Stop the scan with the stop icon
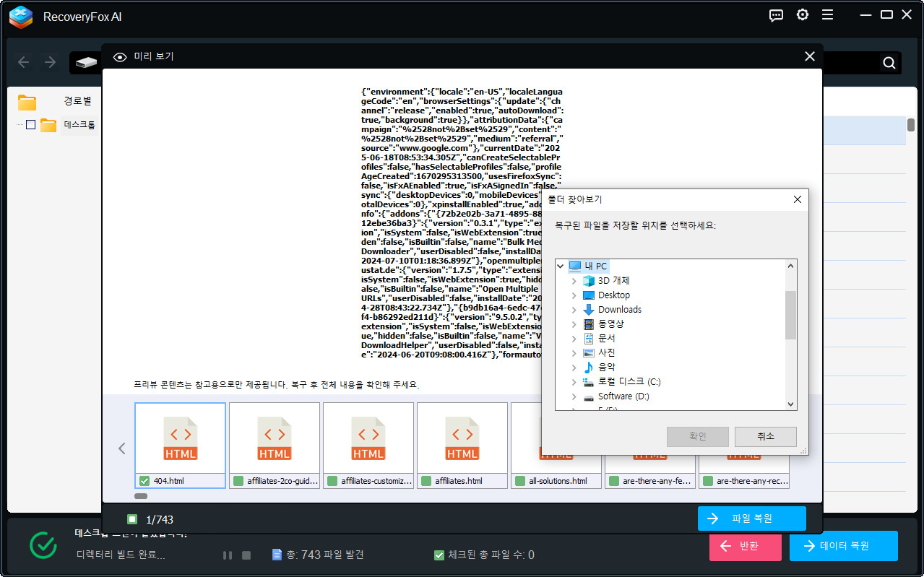Screen dimensions: 924x577 [x=246, y=555]
